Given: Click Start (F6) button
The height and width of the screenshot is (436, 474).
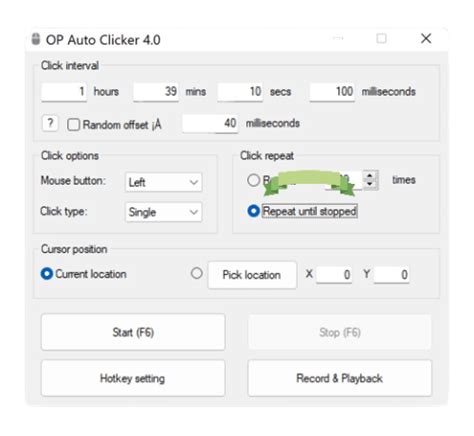Looking at the screenshot, I should click(x=133, y=332).
